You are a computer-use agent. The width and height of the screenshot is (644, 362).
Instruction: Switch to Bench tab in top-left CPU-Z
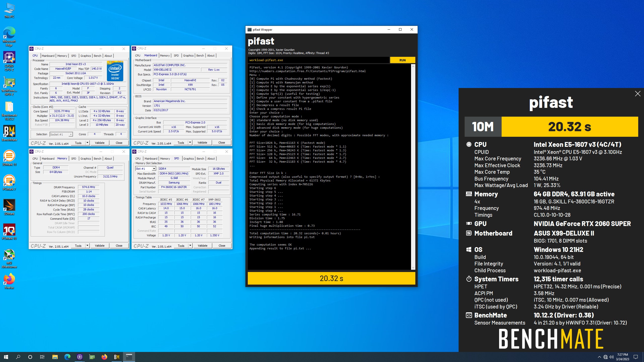click(98, 56)
